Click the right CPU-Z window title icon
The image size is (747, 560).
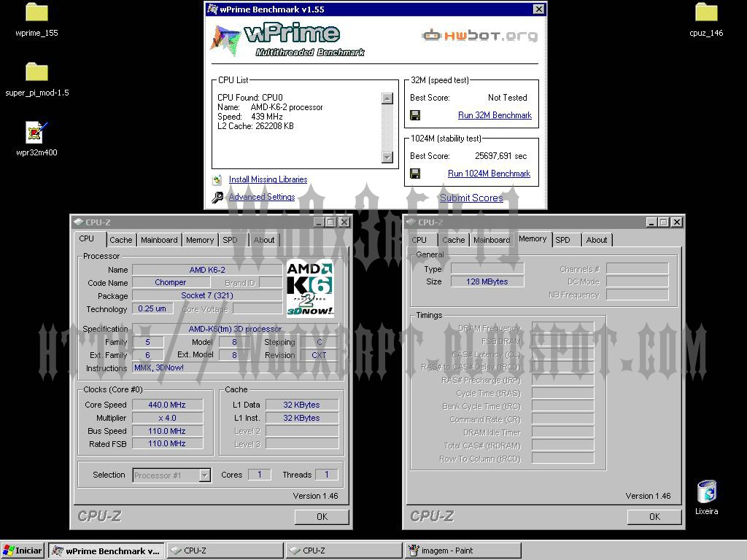[x=411, y=222]
